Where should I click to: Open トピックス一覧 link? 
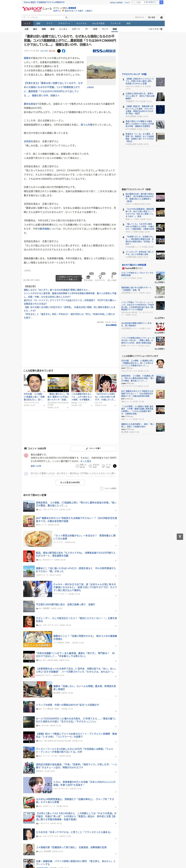(155, 29)
